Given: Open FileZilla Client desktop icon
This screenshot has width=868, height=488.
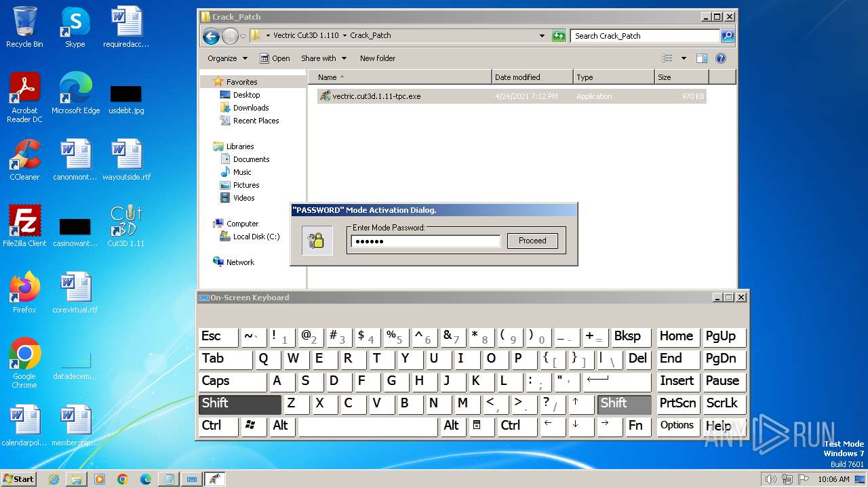Looking at the screenshot, I should click(x=24, y=226).
